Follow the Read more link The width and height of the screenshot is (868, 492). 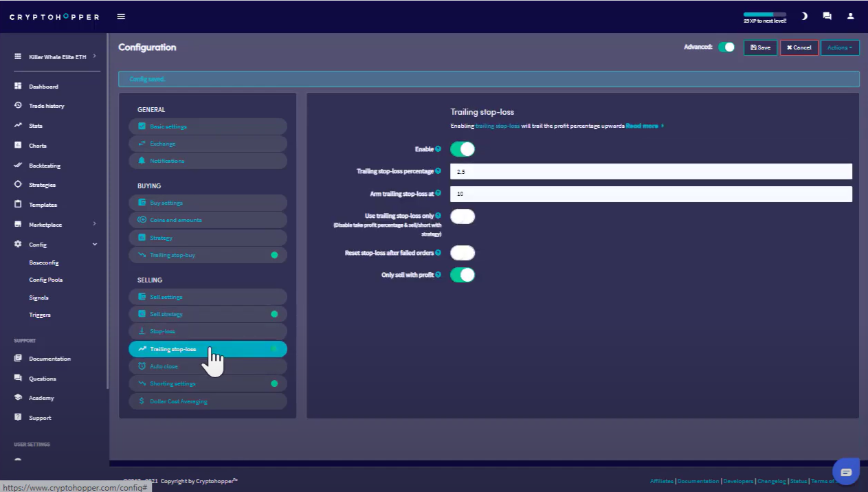(642, 126)
